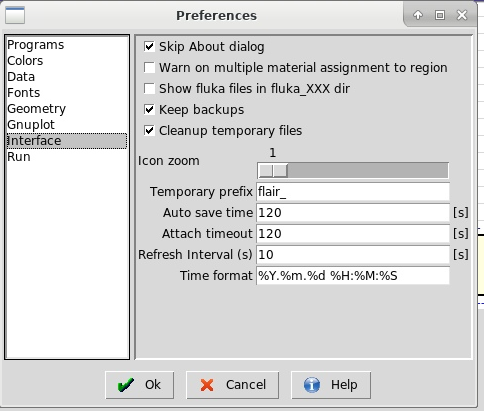Discard changes with the red X Cancel button
The image size is (484, 411).
point(232,385)
